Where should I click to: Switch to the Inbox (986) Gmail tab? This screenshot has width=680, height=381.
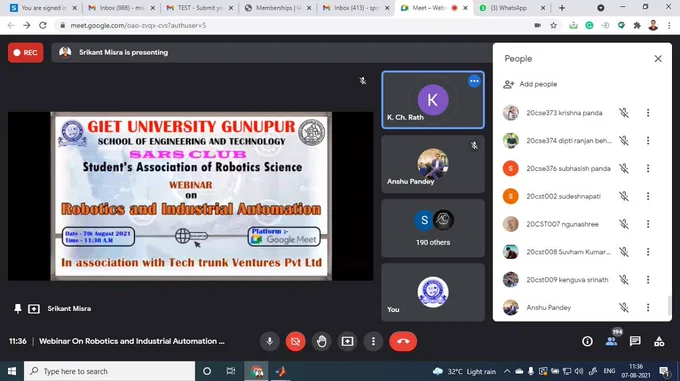(x=122, y=8)
